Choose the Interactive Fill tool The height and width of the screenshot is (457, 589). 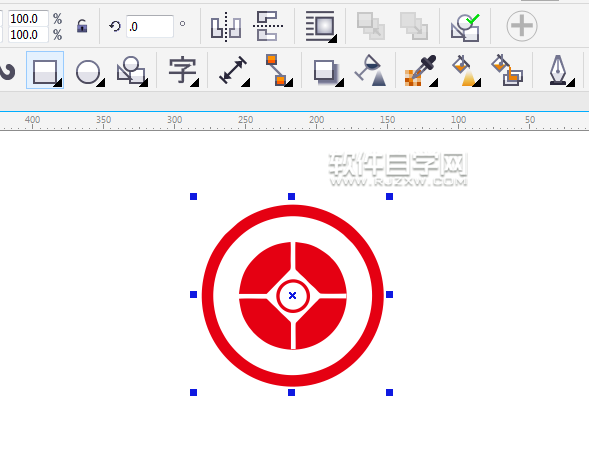coord(465,71)
